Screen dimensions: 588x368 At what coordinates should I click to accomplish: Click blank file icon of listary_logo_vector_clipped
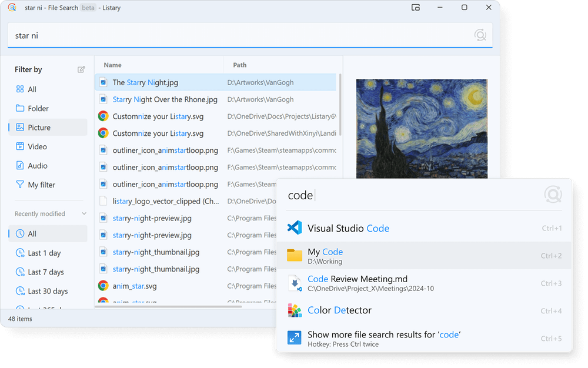103,201
